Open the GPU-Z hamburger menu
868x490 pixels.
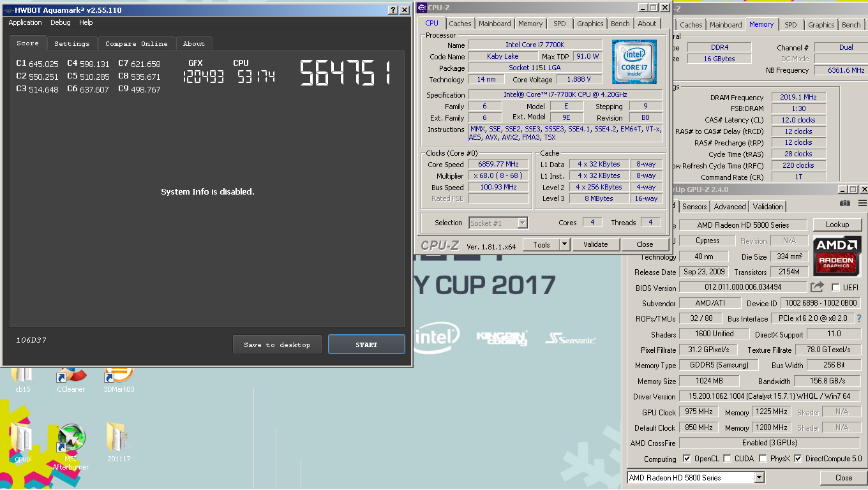[x=862, y=203]
